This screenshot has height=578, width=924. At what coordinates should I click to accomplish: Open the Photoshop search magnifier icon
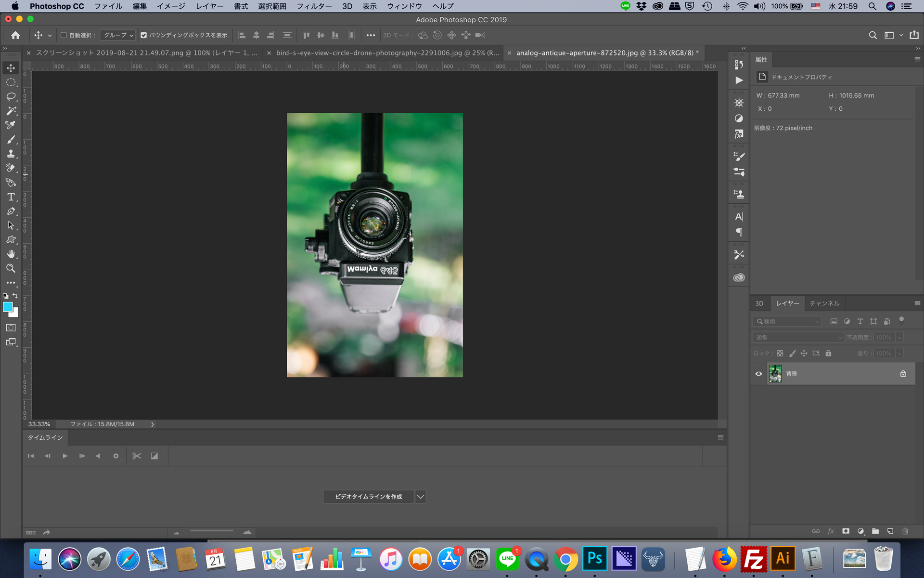click(873, 35)
